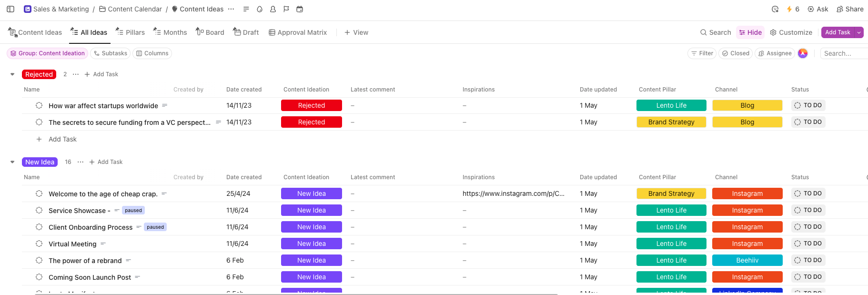The height and width of the screenshot is (295, 868).
Task: Click the person icon in header
Action: click(273, 9)
